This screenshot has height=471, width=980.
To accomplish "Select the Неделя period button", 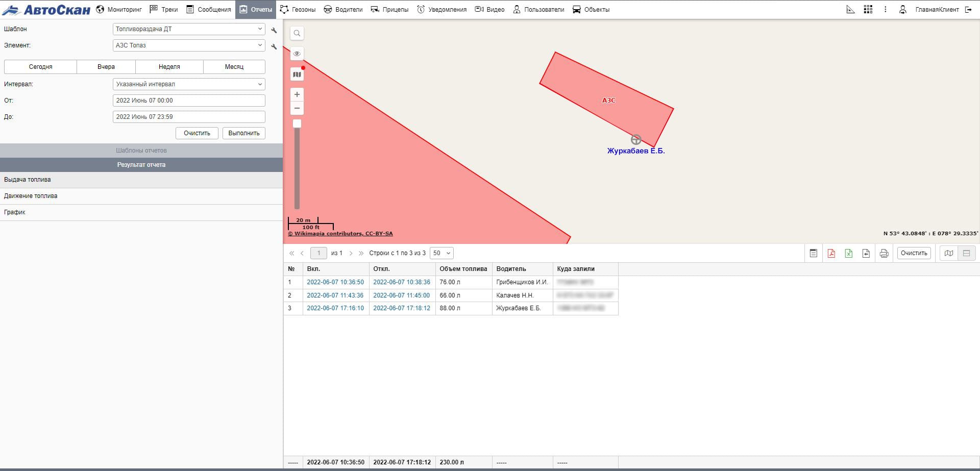I will tap(169, 67).
